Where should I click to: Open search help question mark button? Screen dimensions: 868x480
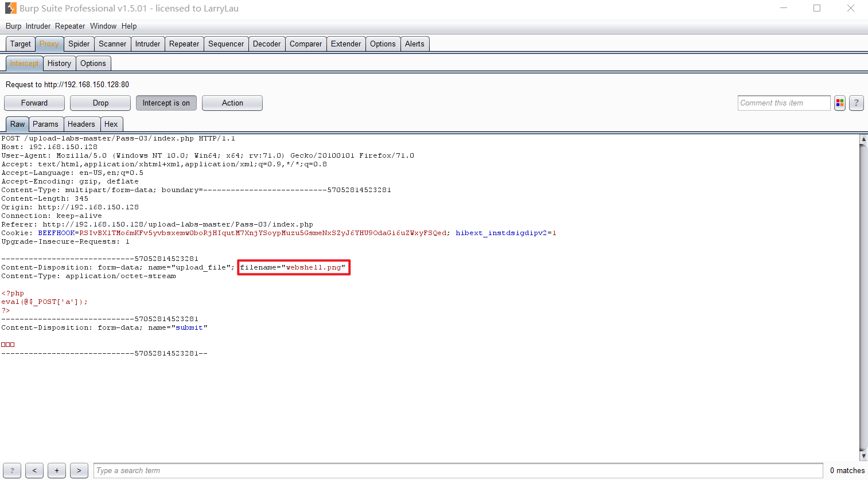[x=12, y=470]
